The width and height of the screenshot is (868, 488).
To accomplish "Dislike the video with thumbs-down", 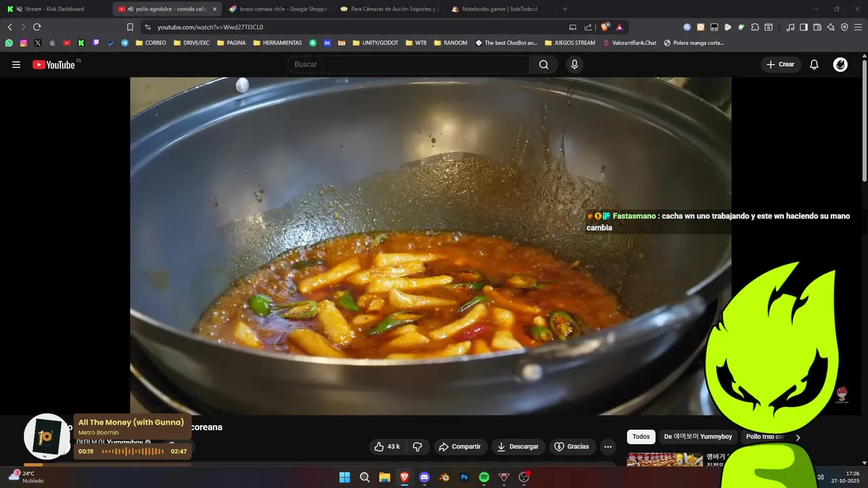I will coord(418,447).
